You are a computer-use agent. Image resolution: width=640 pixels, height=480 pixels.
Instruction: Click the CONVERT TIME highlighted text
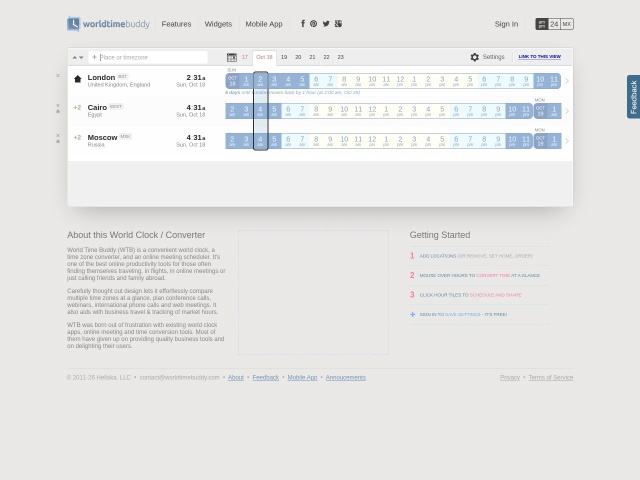pyautogui.click(x=493, y=276)
